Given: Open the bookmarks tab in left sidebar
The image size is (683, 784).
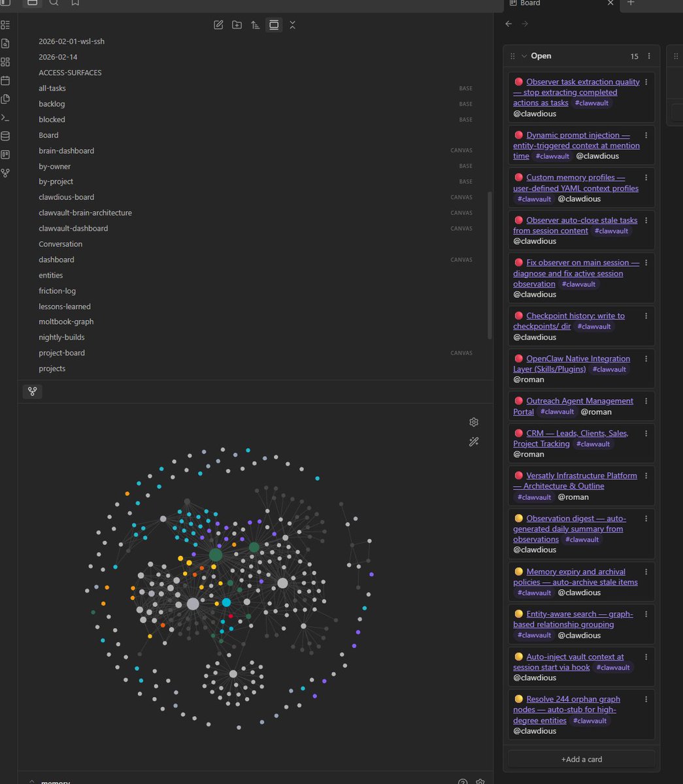Looking at the screenshot, I should click(x=75, y=3).
